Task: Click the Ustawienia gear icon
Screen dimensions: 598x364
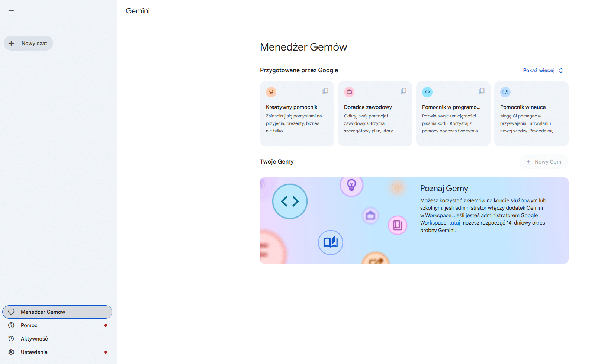Action: [11, 352]
